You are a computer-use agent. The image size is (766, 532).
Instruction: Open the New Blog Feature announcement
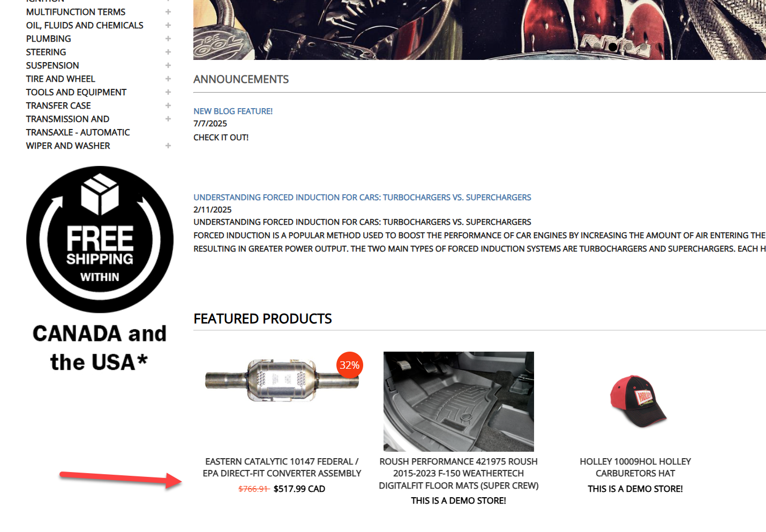tap(233, 111)
